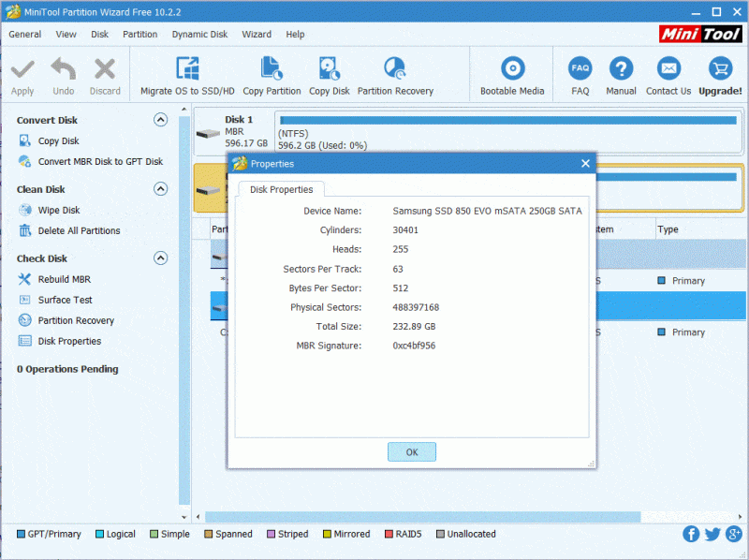This screenshot has height=560, width=749.
Task: Launch Migrate OS to SSD/HD
Action: click(x=187, y=77)
